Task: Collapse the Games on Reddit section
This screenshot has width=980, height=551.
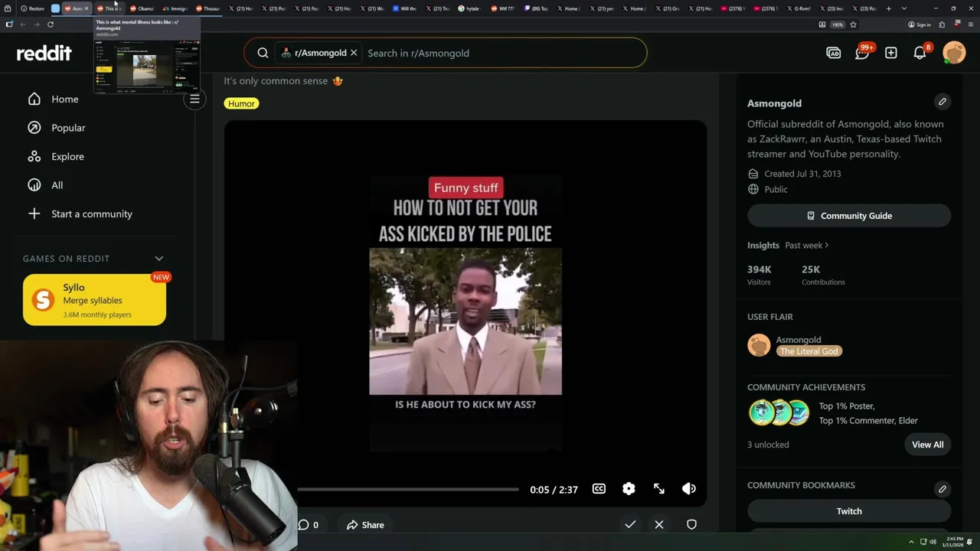Action: (159, 259)
